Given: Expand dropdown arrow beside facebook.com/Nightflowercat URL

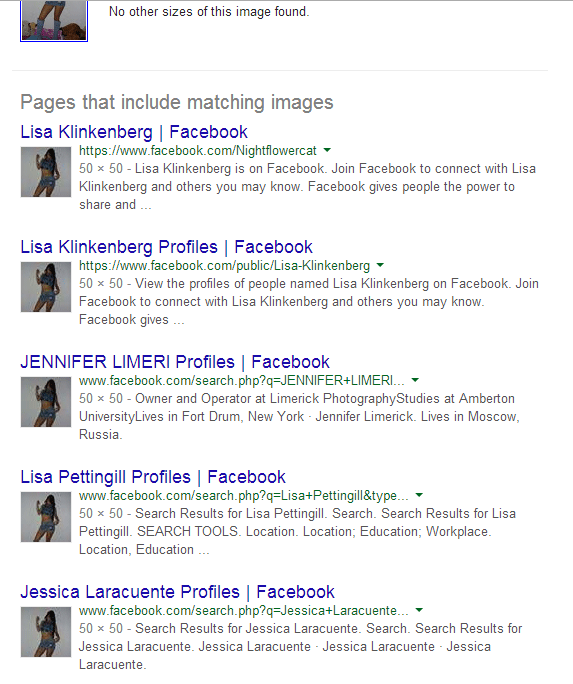Looking at the screenshot, I should click(327, 150).
